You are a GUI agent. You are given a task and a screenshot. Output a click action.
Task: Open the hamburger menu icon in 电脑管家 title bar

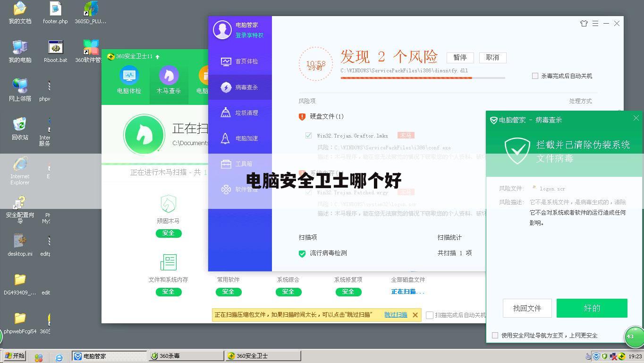595,23
